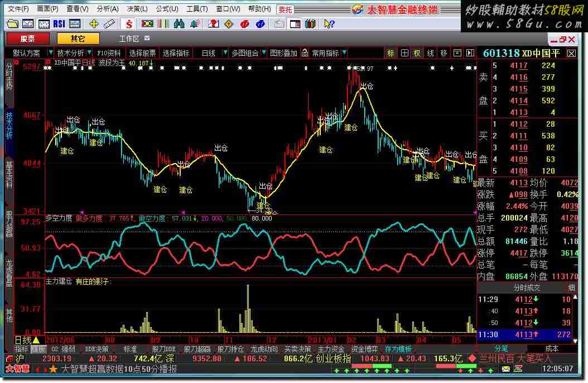Switch to the yellow 其它 tab
Viewport: 588px width, 383px height.
[78, 39]
